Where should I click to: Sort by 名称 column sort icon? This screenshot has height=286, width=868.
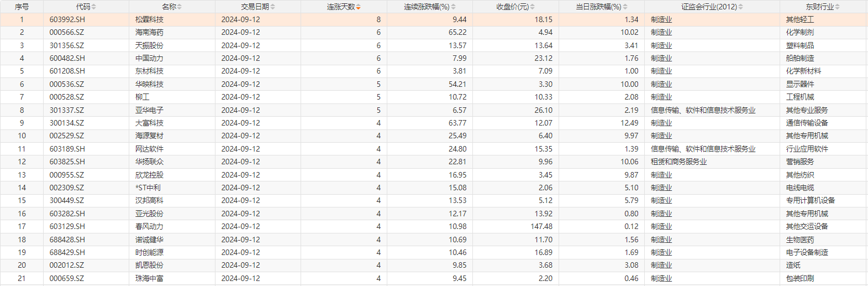click(x=180, y=7)
